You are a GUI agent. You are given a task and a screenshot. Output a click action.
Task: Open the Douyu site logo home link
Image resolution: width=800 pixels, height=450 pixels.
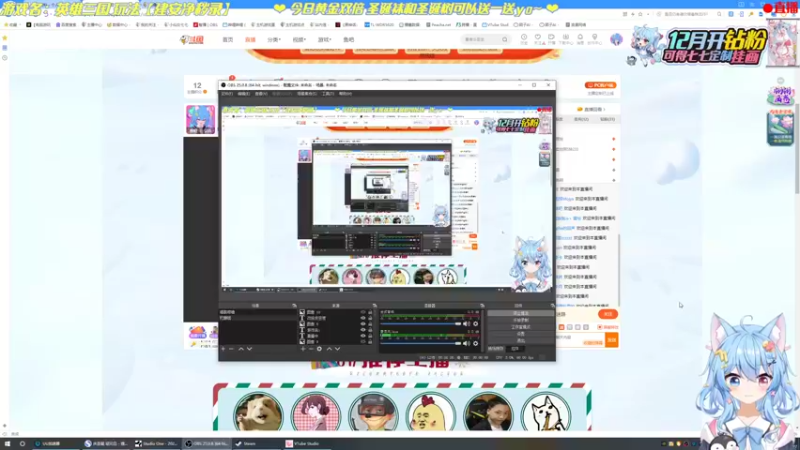(x=192, y=39)
